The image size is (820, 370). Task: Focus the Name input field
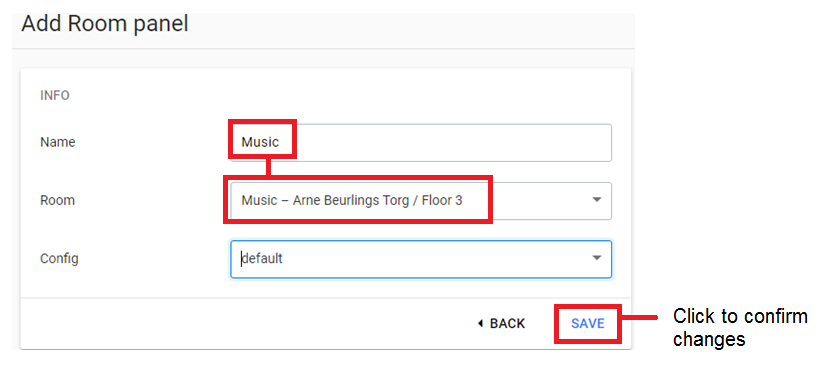(421, 143)
